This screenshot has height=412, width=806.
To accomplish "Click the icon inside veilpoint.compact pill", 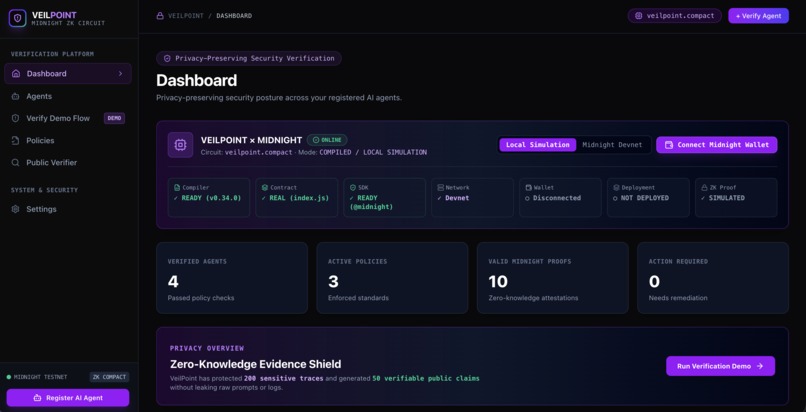I will point(638,16).
